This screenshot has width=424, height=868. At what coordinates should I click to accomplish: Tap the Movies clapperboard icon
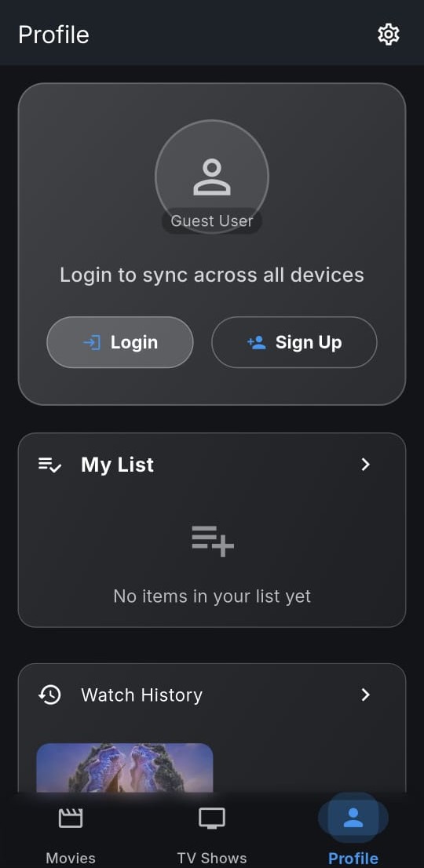point(71,819)
